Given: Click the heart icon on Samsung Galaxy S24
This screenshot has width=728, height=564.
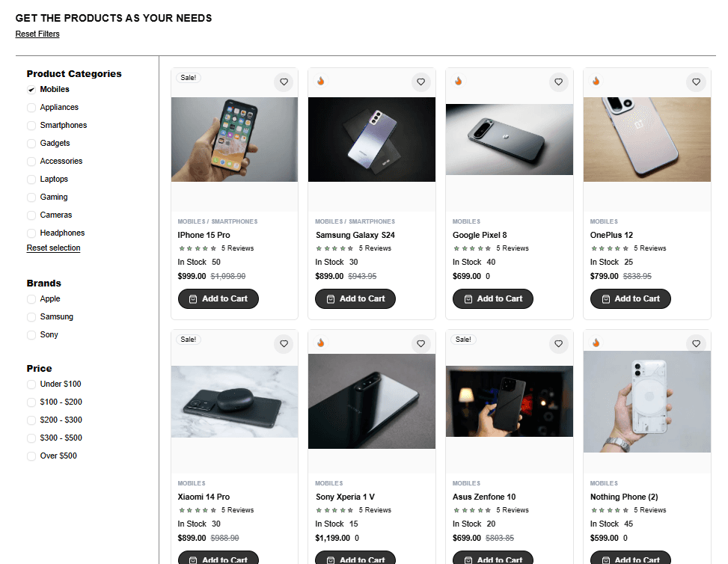Looking at the screenshot, I should 421,82.
